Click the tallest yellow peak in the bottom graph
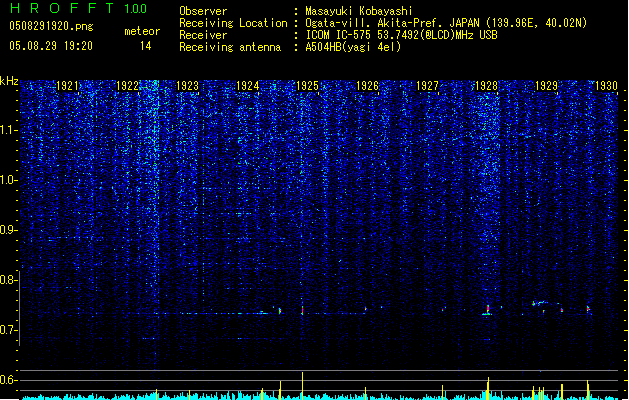The image size is (629, 400). click(302, 385)
